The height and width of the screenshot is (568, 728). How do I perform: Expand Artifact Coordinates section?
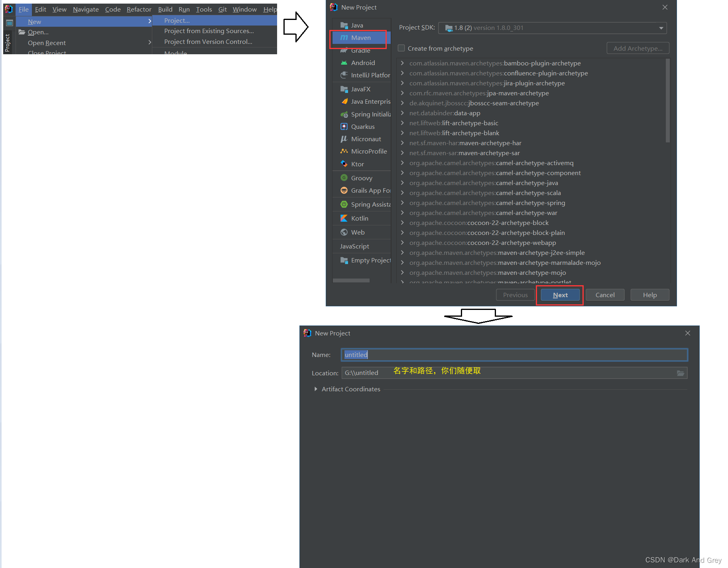(316, 389)
